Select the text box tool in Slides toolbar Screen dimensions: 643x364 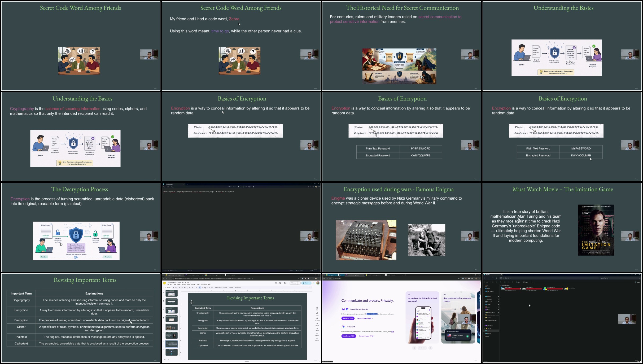coord(203,288)
